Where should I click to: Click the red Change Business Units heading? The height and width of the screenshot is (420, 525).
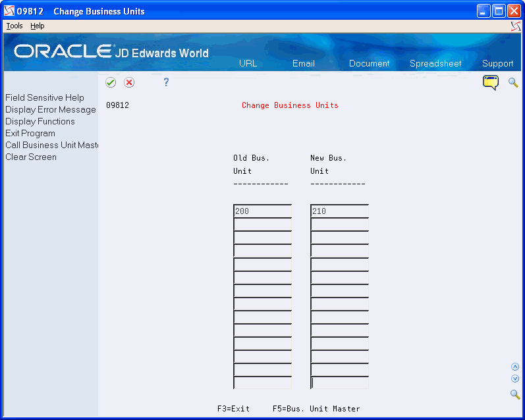pyautogui.click(x=290, y=105)
